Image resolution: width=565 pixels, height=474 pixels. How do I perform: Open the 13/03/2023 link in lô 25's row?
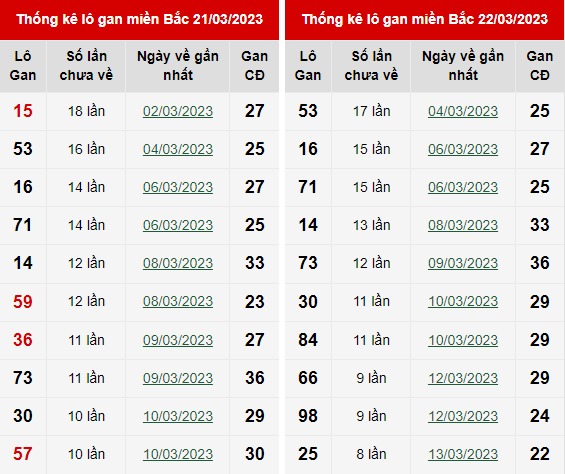coord(463,454)
